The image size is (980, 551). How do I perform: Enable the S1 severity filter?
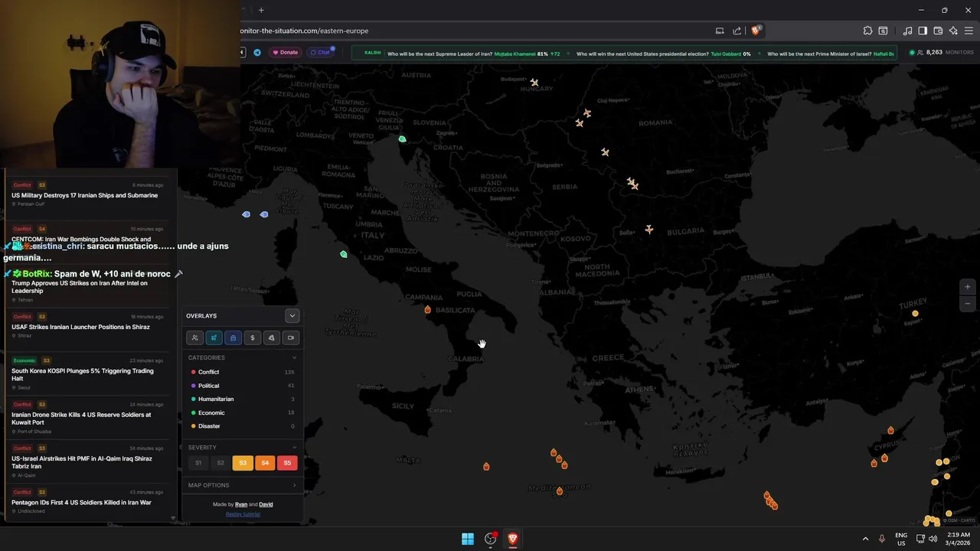coord(198,463)
